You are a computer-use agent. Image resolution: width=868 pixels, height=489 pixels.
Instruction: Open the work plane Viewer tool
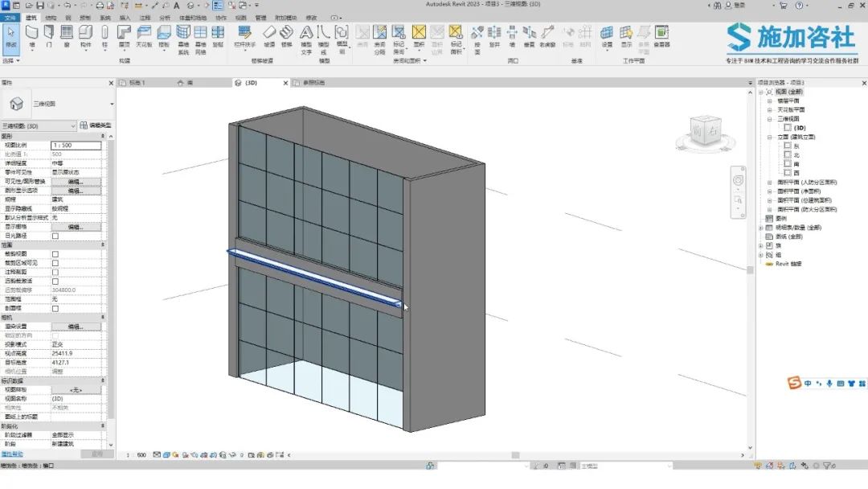[661, 36]
